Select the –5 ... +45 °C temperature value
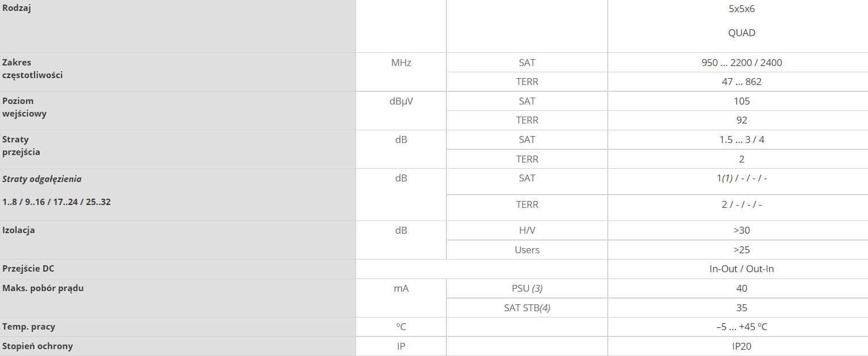The width and height of the screenshot is (868, 356). 742,327
